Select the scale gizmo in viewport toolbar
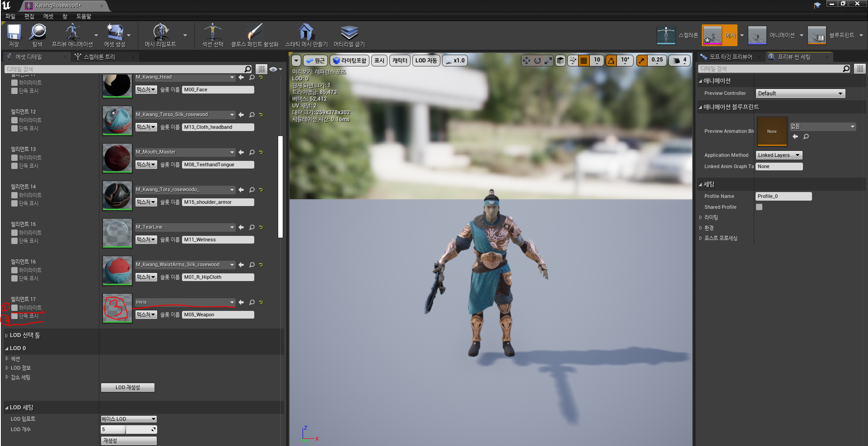The width and height of the screenshot is (868, 446). (548, 61)
